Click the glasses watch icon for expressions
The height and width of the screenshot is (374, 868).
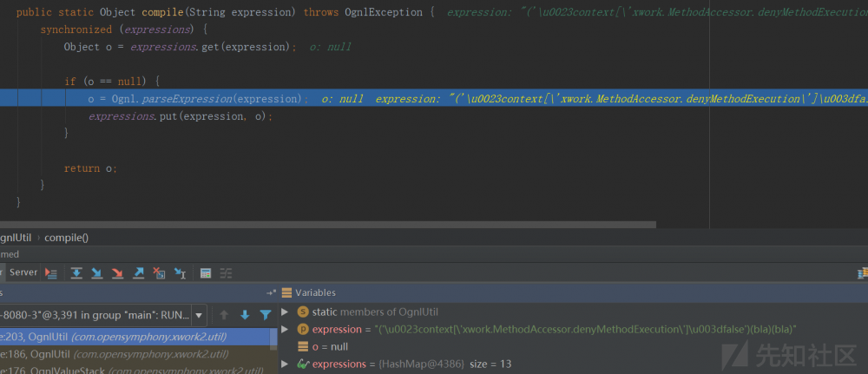(x=303, y=364)
